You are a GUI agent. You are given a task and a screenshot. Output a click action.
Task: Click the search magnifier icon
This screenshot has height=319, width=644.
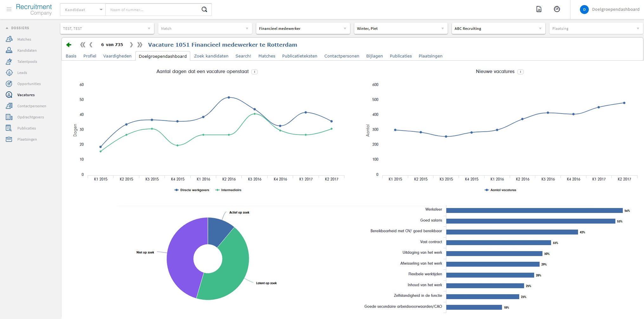coord(204,10)
